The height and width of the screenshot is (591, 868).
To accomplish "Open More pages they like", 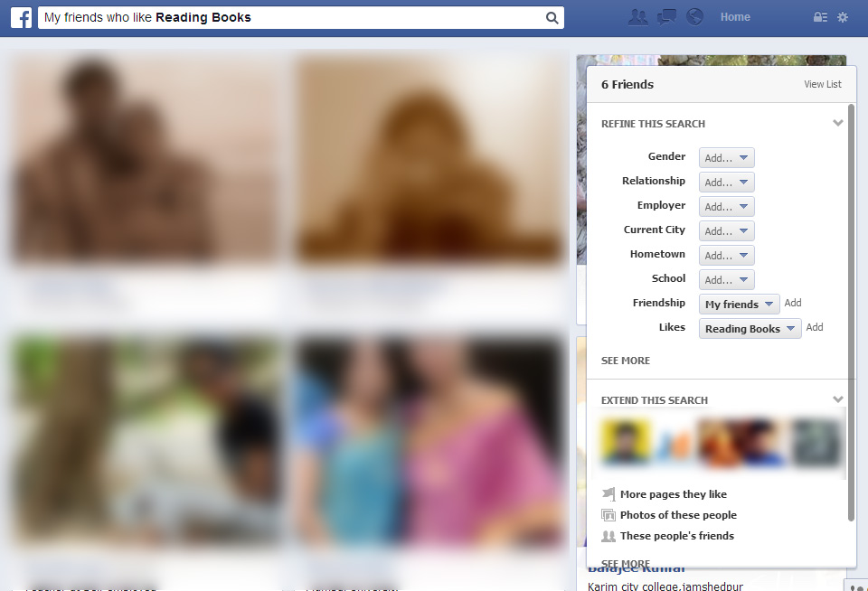I will (x=673, y=494).
